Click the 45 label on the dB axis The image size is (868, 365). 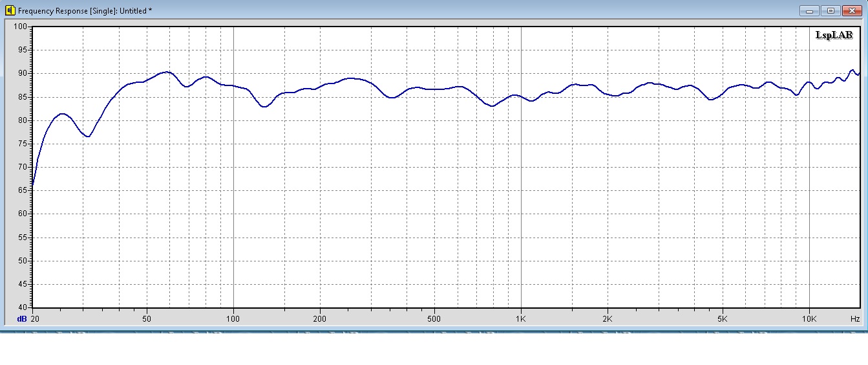click(24, 284)
